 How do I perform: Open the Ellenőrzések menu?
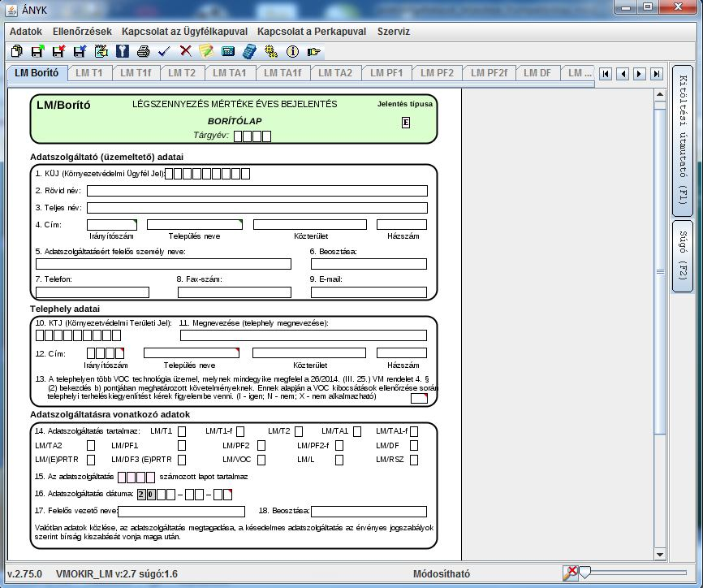click(82, 32)
